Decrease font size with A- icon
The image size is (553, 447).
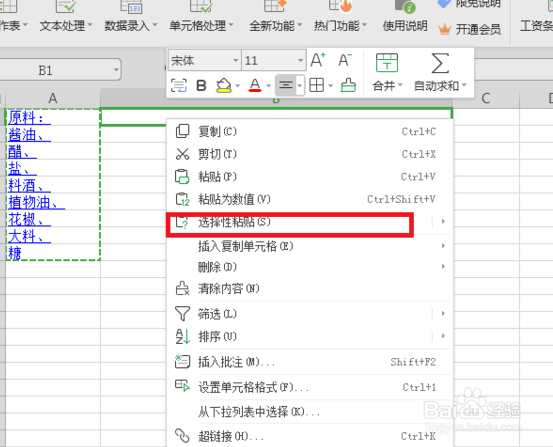coord(345,60)
